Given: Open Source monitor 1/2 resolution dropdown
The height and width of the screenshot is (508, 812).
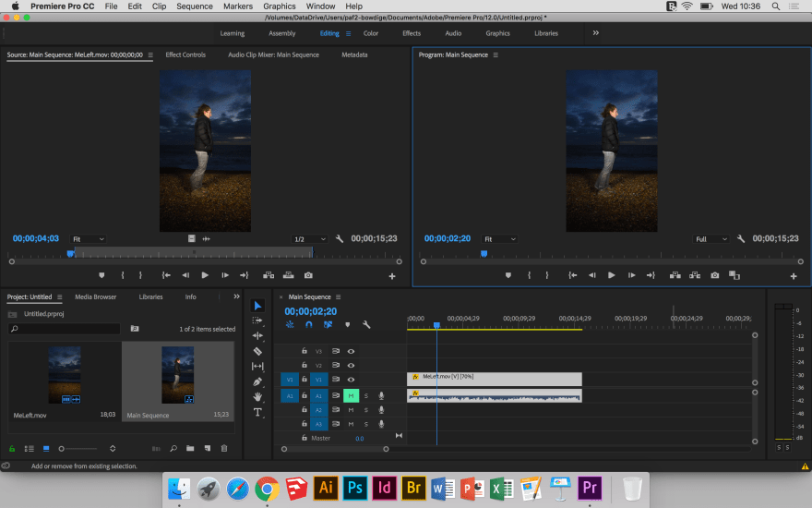Looking at the screenshot, I should (309, 239).
